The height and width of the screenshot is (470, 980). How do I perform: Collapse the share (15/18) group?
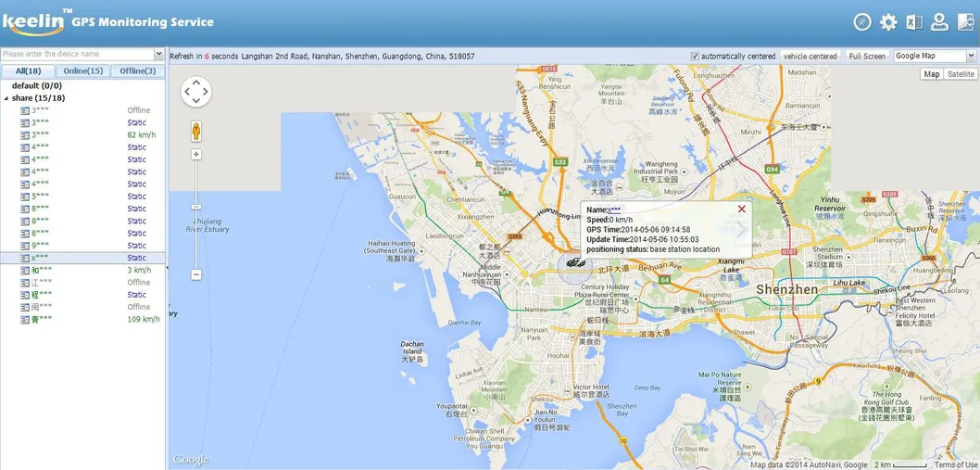[6, 98]
